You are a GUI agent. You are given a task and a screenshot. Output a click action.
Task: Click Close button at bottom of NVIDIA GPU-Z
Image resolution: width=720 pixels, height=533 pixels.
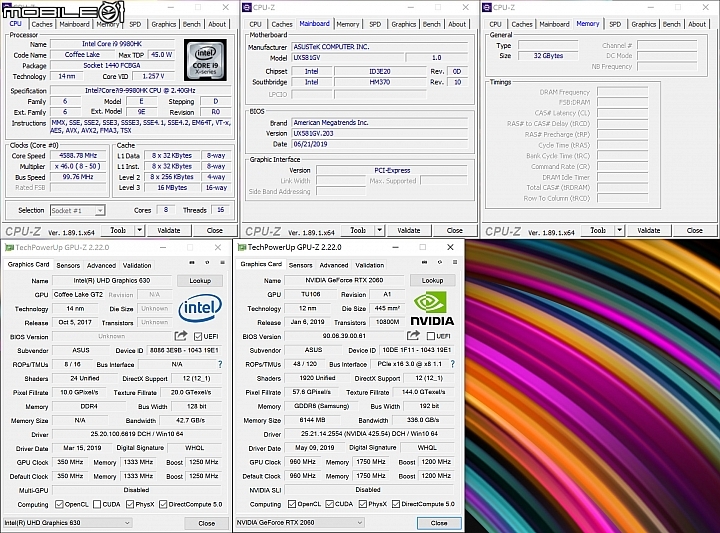coord(439,522)
